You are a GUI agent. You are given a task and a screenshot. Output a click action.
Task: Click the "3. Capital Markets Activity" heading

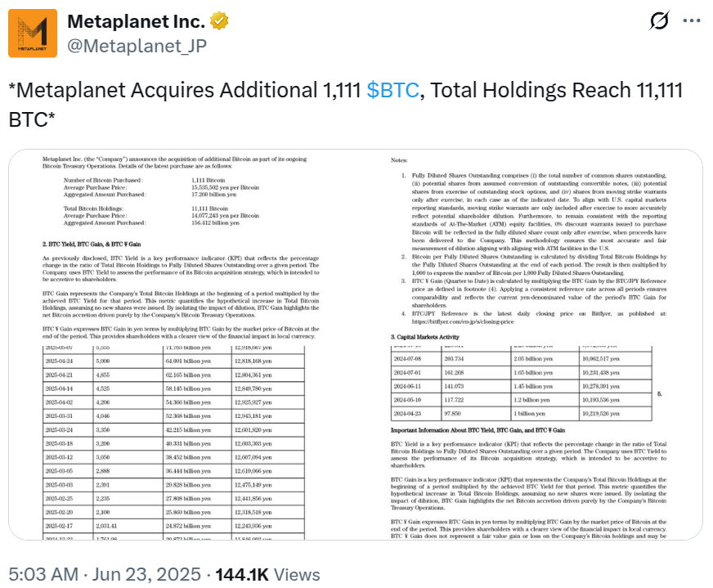coord(437,337)
